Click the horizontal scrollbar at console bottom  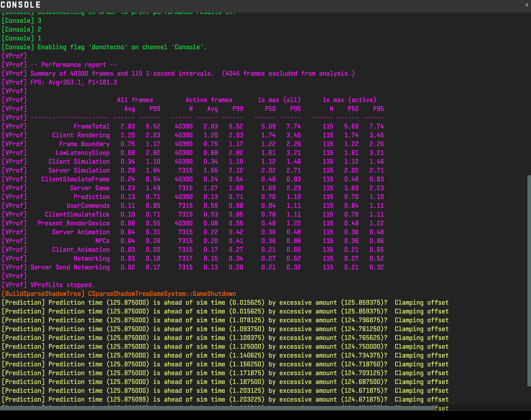click(216, 408)
